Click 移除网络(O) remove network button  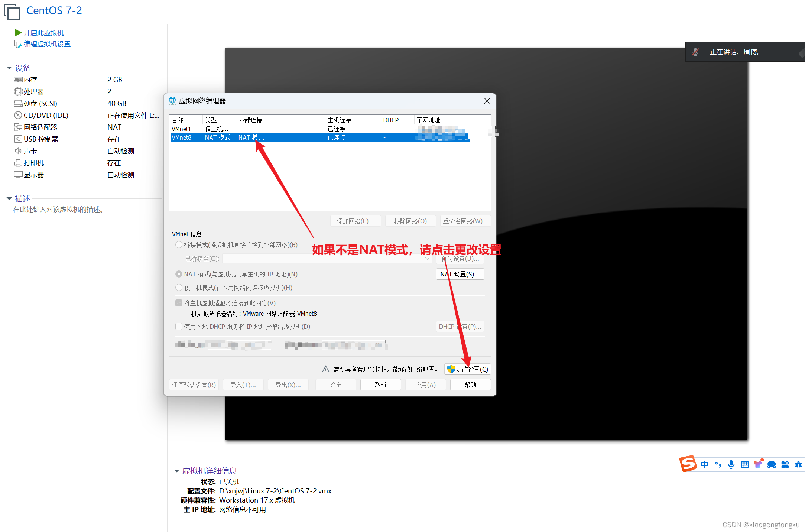pyautogui.click(x=410, y=221)
